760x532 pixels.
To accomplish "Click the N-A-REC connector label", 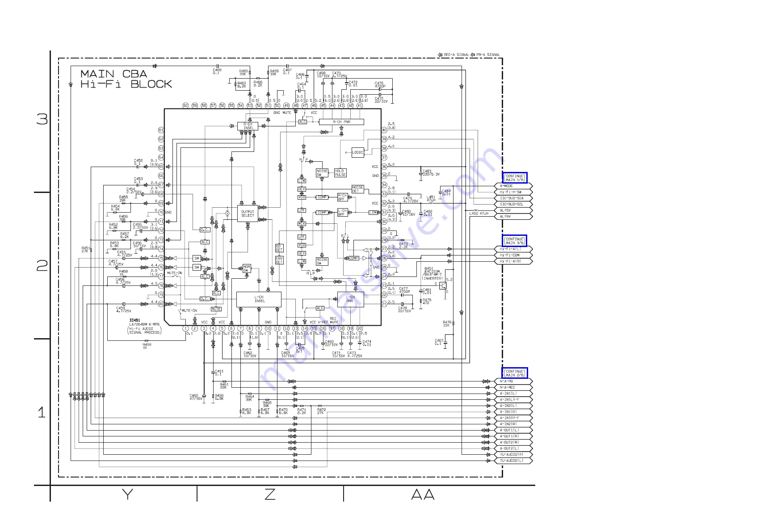I will [513, 388].
